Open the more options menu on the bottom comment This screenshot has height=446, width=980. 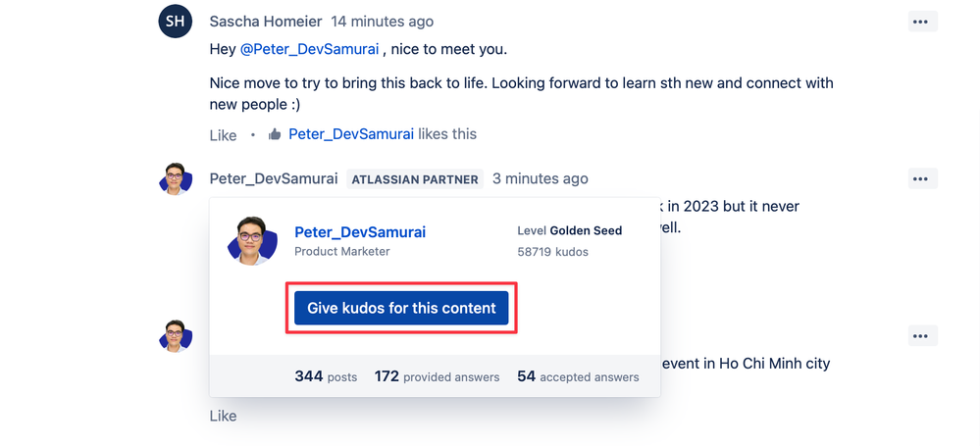pos(922,336)
